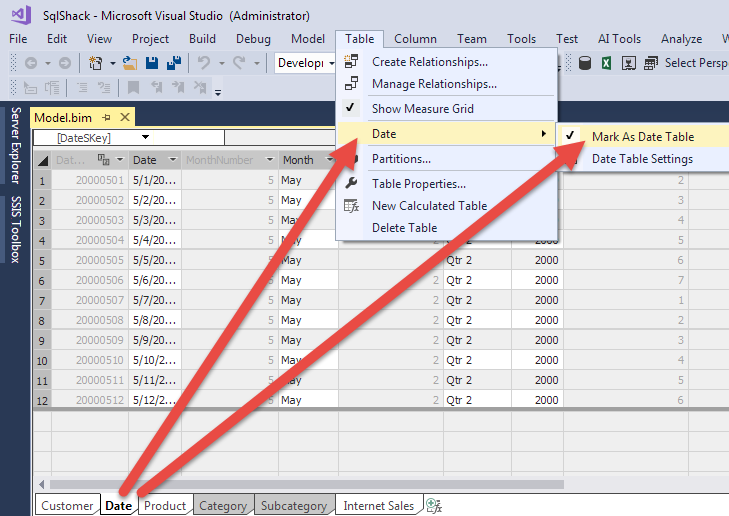Open the MonthNumber column header filter dropdown
The height and width of the screenshot is (516, 729).
pos(269,160)
